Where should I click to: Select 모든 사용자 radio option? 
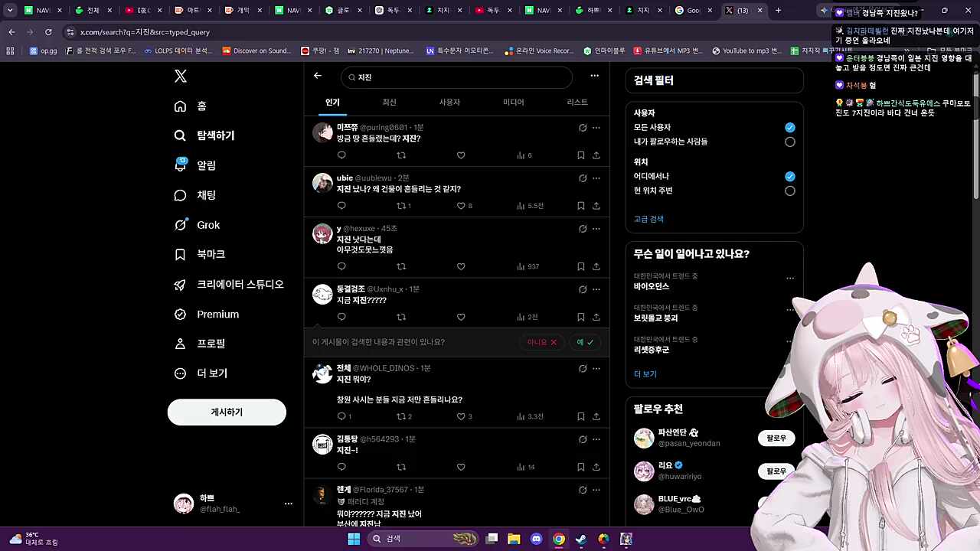click(789, 127)
